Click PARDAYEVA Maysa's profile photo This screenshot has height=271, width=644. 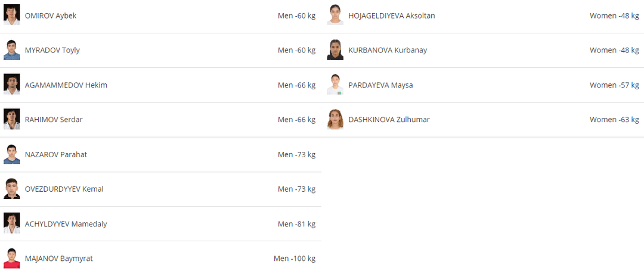coord(335,85)
